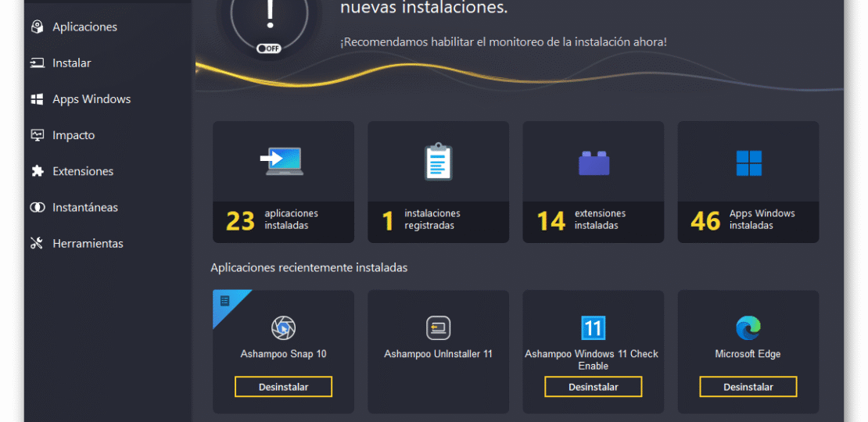The height and width of the screenshot is (422, 868).
Task: Toggle the OFF installation monitoring switch
Action: (x=269, y=48)
